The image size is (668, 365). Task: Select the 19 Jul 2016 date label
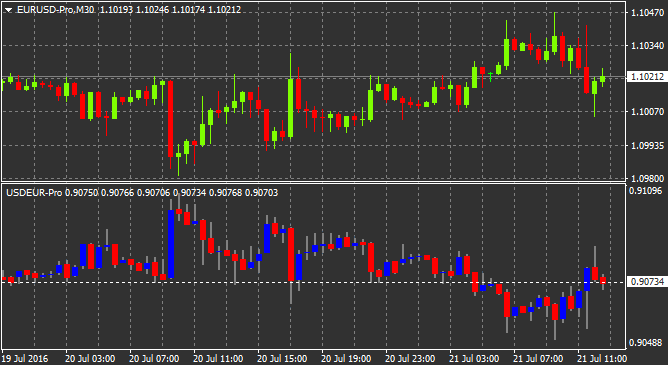(25, 358)
